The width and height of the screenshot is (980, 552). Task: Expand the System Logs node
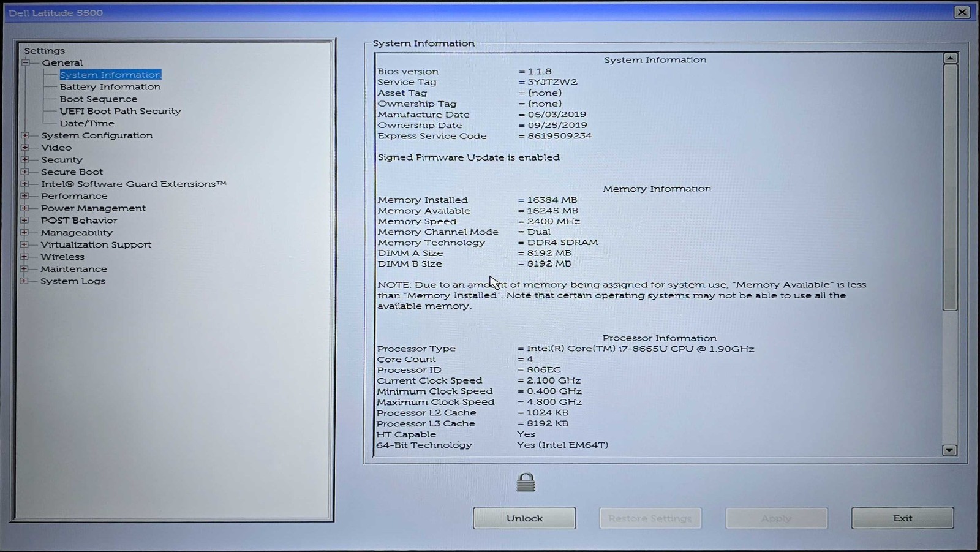[x=25, y=281]
